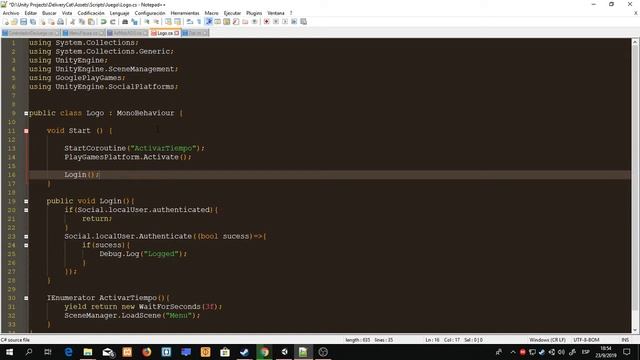
Task: Close the Logo.cs tab
Action: [177, 33]
